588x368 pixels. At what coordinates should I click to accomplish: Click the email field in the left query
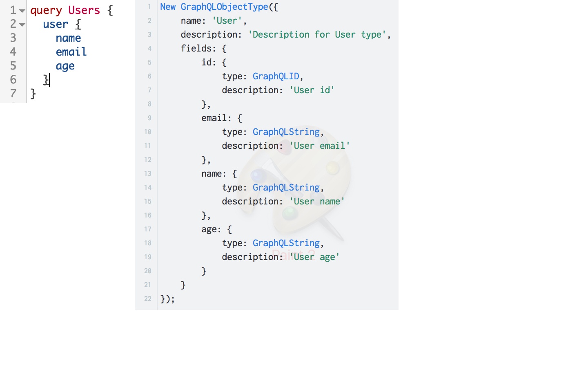pos(71,52)
